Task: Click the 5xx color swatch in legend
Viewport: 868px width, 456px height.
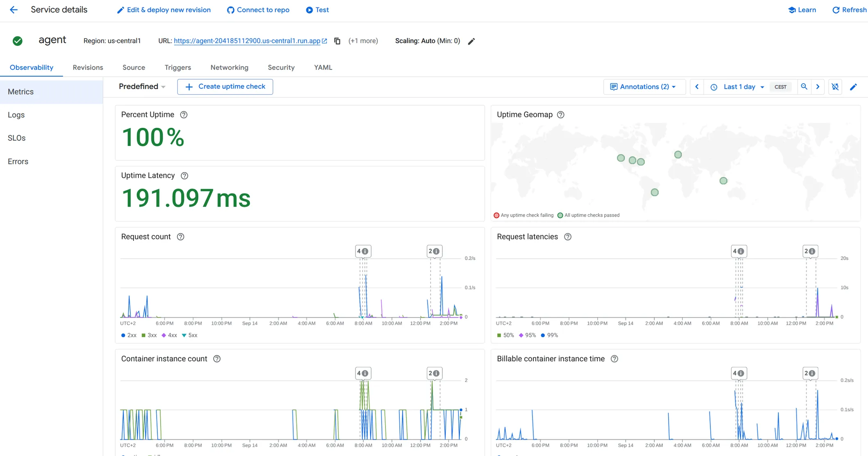Action: pyautogui.click(x=184, y=335)
